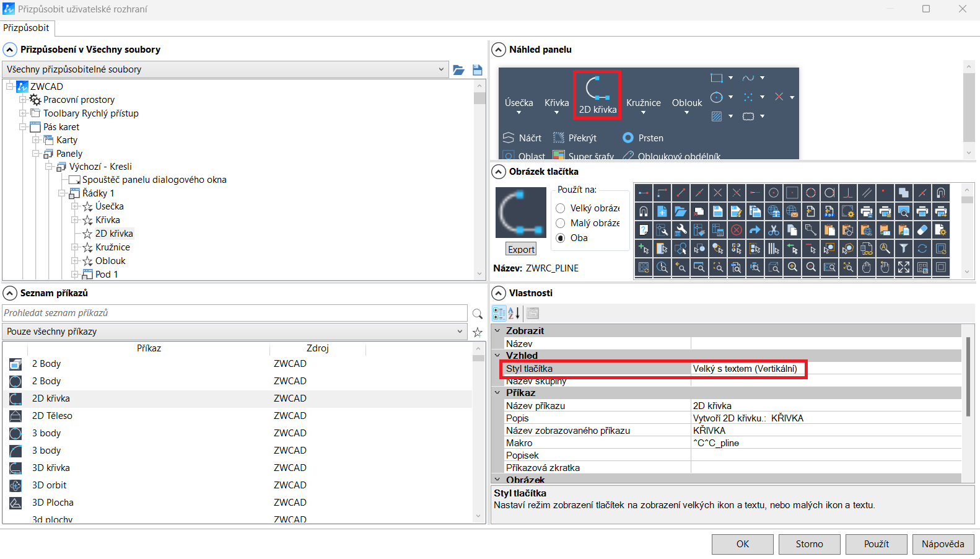Click in the Prohledat seznam příkazů field
The image size is (980, 559).
234,313
